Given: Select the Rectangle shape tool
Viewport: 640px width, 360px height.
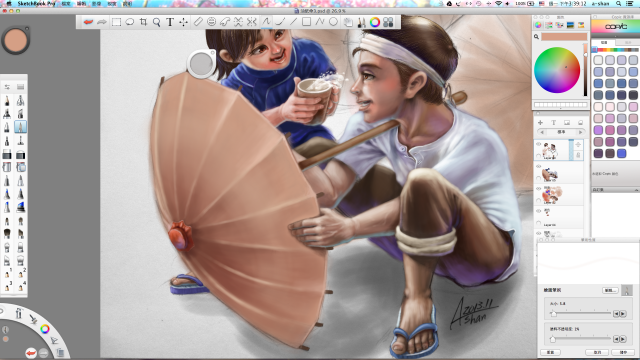Looking at the screenshot, I should coord(306,22).
